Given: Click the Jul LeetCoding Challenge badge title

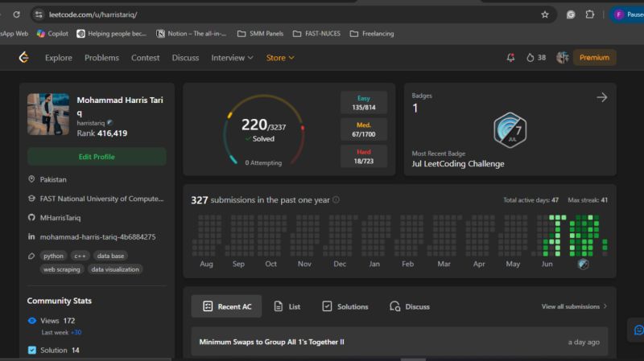Looking at the screenshot, I should [x=458, y=164].
